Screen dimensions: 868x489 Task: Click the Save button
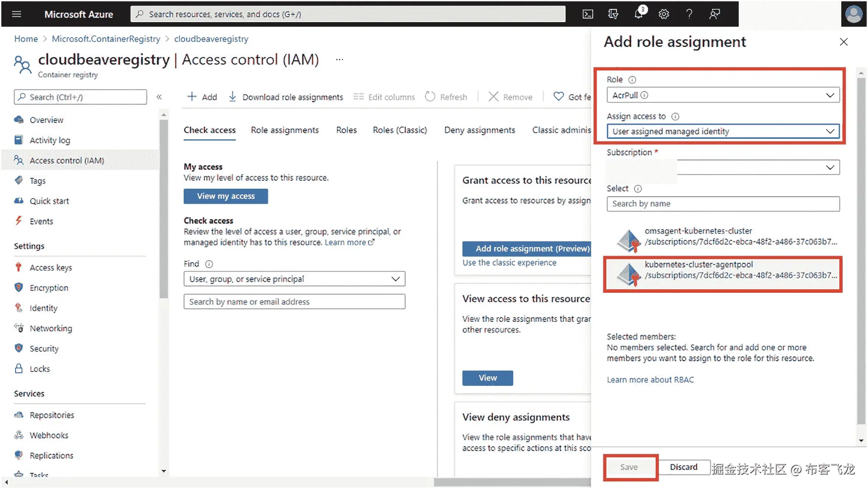[x=629, y=467]
